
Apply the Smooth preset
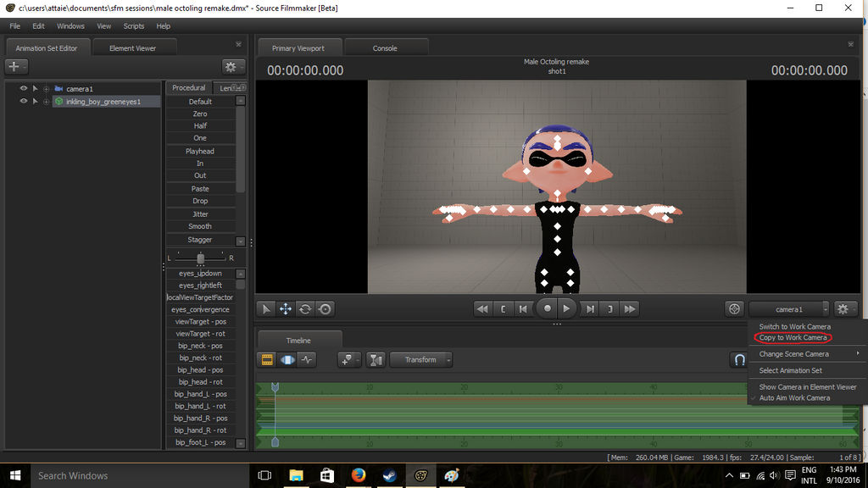pyautogui.click(x=200, y=226)
